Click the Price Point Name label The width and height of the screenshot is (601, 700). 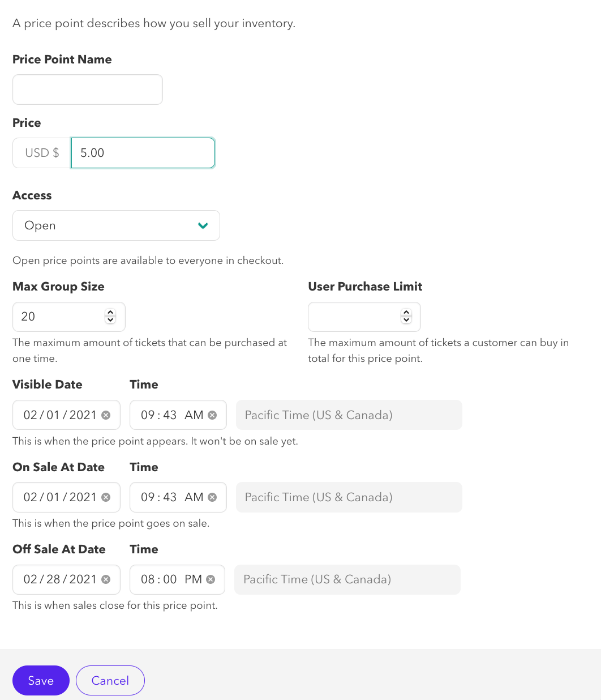click(x=62, y=59)
